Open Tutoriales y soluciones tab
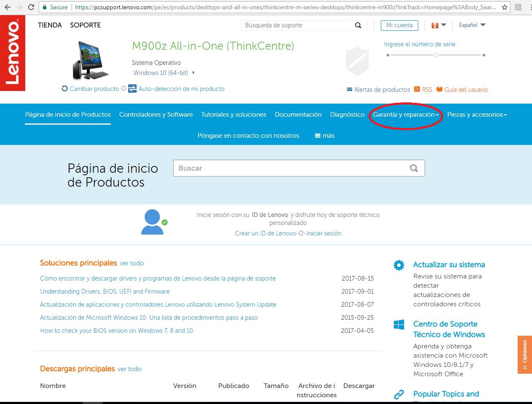 point(234,115)
